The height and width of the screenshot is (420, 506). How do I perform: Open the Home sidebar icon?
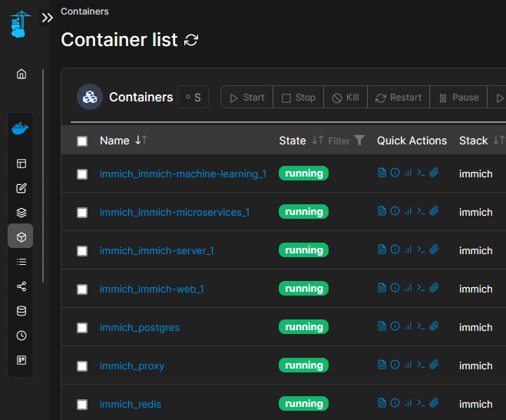coord(21,74)
